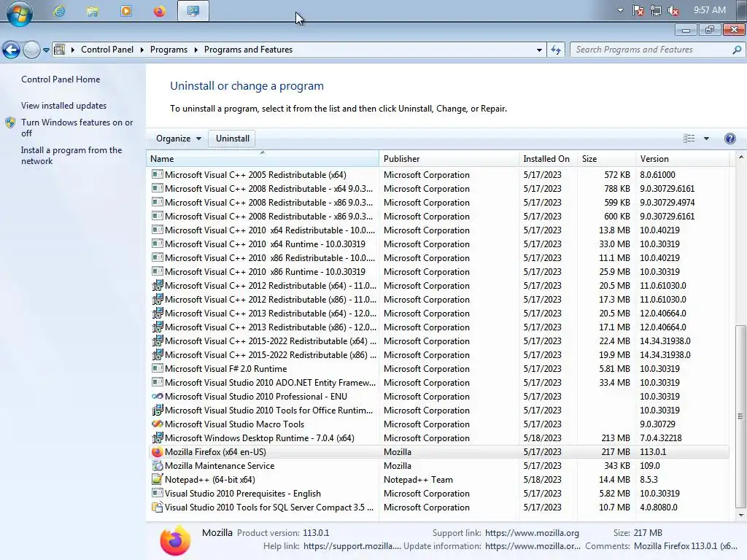Image resolution: width=747 pixels, height=560 pixels.
Task: Open Install a program from the network
Action: click(x=71, y=155)
